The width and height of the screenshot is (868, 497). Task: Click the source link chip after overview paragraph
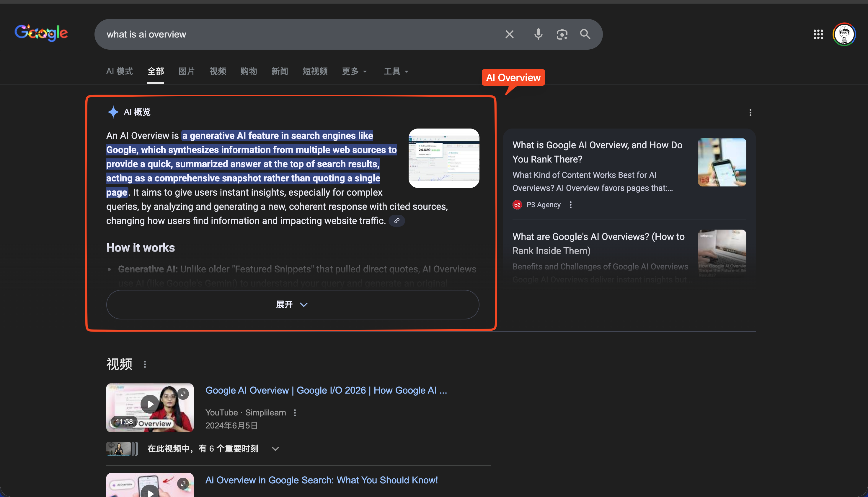pyautogui.click(x=397, y=221)
